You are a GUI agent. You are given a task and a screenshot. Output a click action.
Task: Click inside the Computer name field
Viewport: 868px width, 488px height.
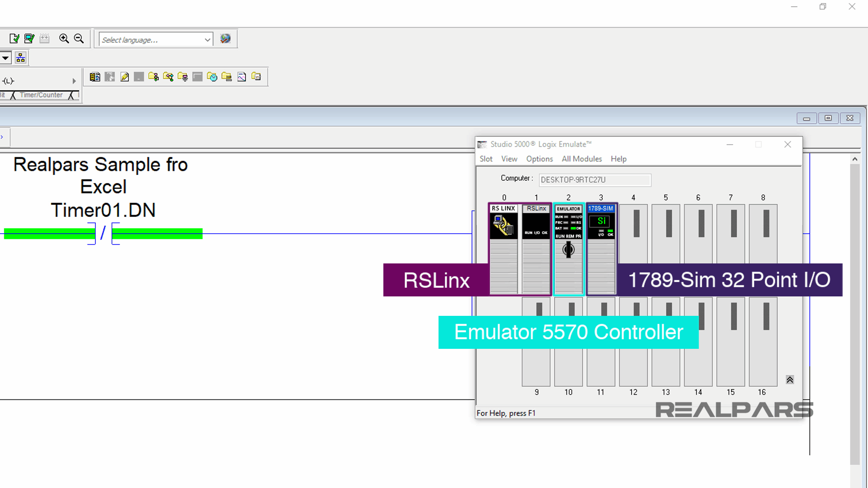coord(594,180)
